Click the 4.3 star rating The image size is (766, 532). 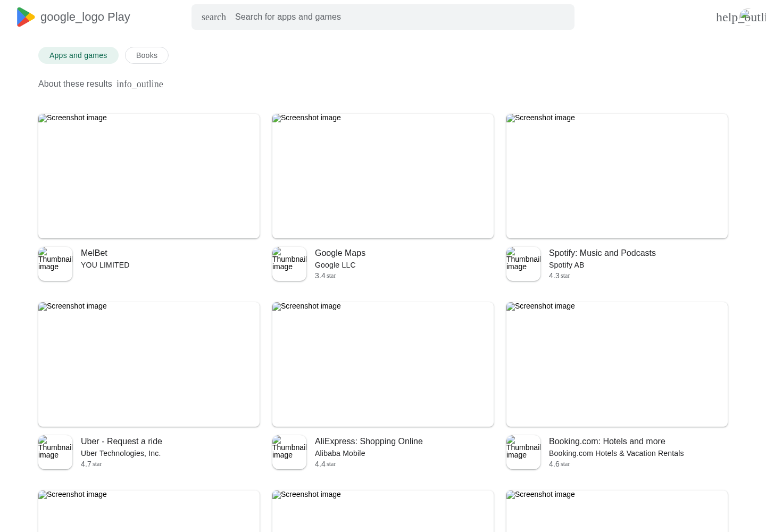coord(560,276)
